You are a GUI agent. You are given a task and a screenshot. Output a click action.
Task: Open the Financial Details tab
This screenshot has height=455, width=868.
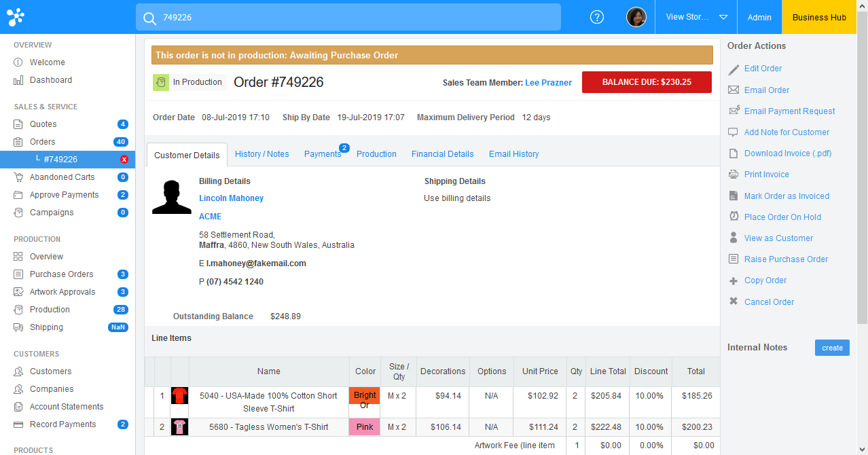[x=442, y=154]
